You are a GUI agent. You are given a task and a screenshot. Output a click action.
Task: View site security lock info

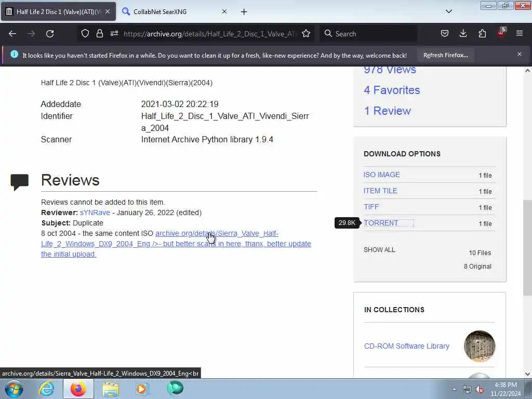point(99,34)
